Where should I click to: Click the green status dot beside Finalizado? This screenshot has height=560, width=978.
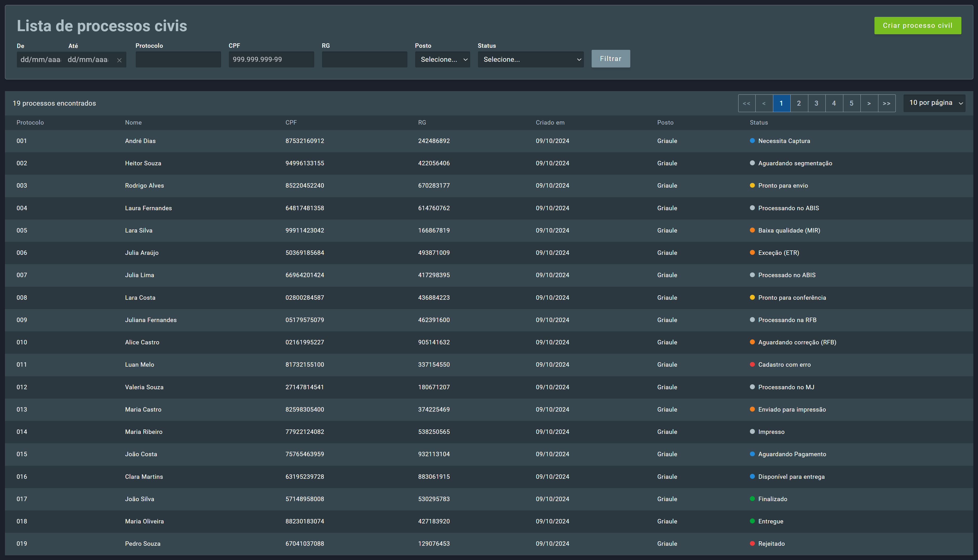click(x=752, y=499)
